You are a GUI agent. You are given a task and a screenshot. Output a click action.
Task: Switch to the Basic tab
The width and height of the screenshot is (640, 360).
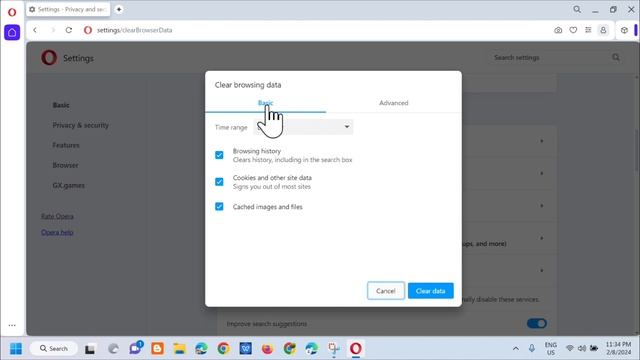(265, 103)
